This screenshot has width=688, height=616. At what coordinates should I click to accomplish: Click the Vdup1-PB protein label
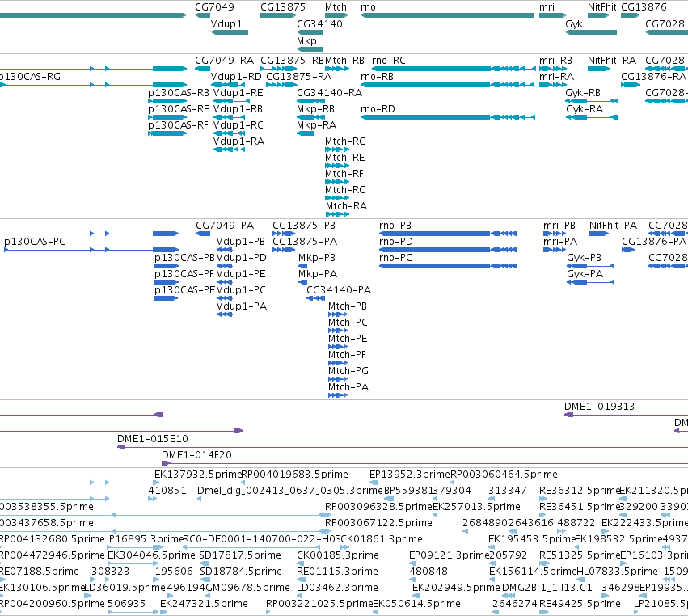tap(240, 242)
